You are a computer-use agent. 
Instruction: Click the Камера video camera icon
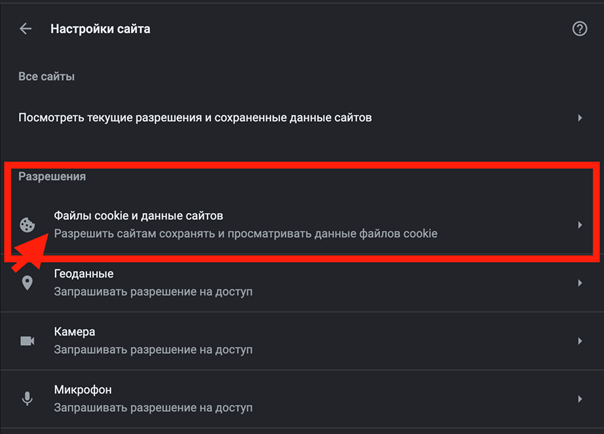pyautogui.click(x=27, y=341)
